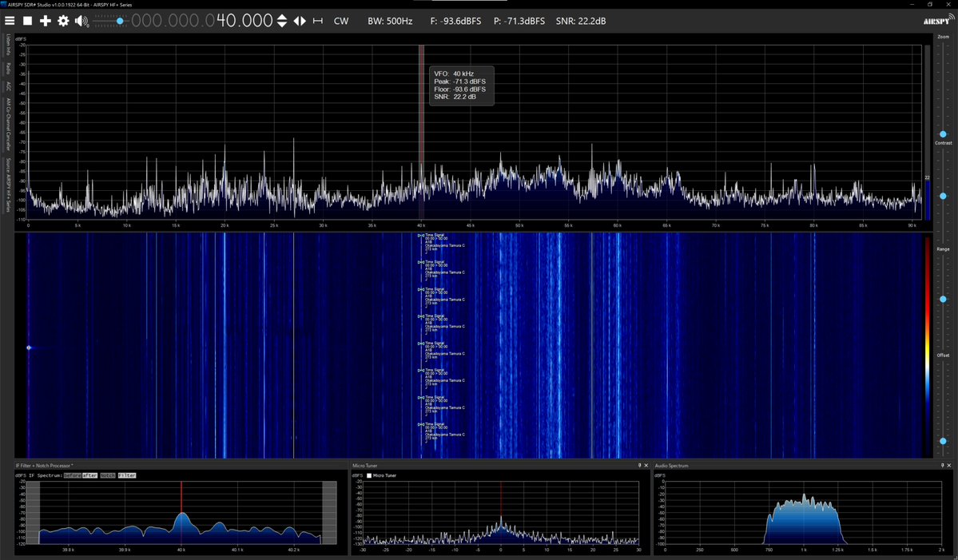Click the 40.000 frequency readout digits
The image size is (958, 560).
coord(244,21)
